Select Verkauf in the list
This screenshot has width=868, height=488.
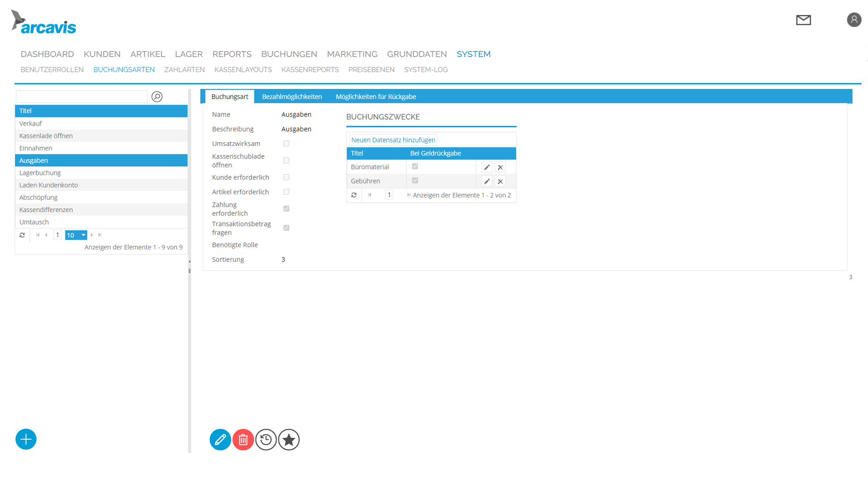point(101,123)
